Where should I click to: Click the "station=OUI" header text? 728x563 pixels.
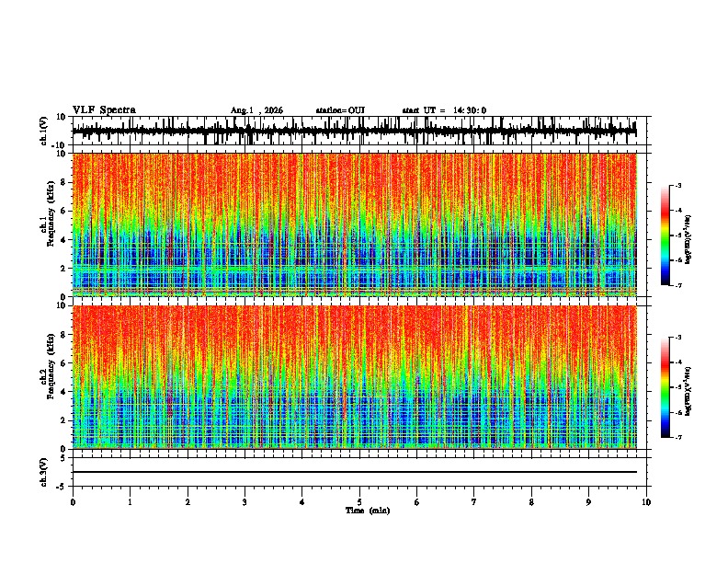coord(340,110)
